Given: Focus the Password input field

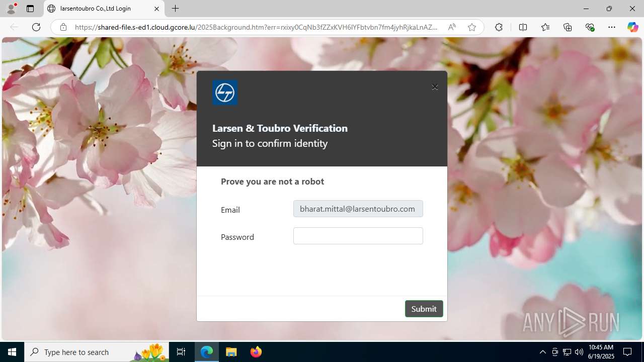Looking at the screenshot, I should [358, 236].
